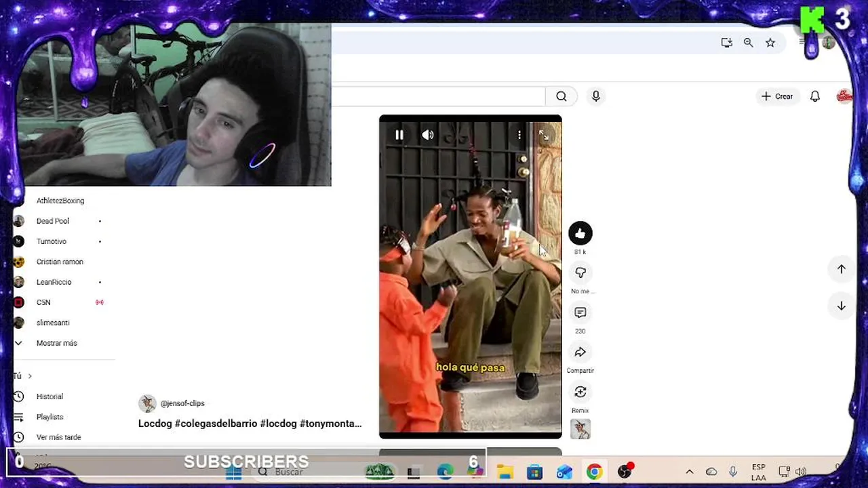Expand the Tú section chevron
Viewport: 868px width, 488px height.
click(30, 376)
